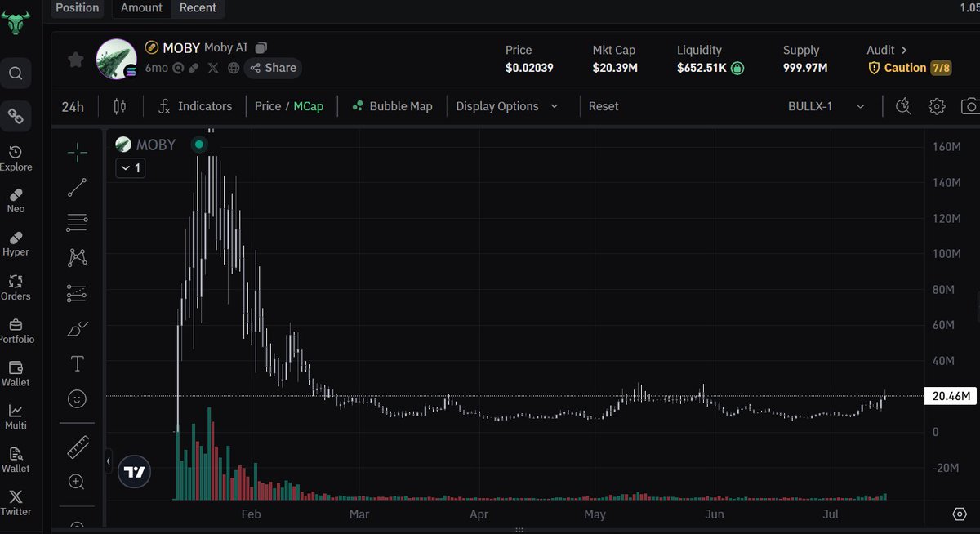Select the crosshair cursor drawing tool
Screen dimensions: 980x534
(x=78, y=152)
